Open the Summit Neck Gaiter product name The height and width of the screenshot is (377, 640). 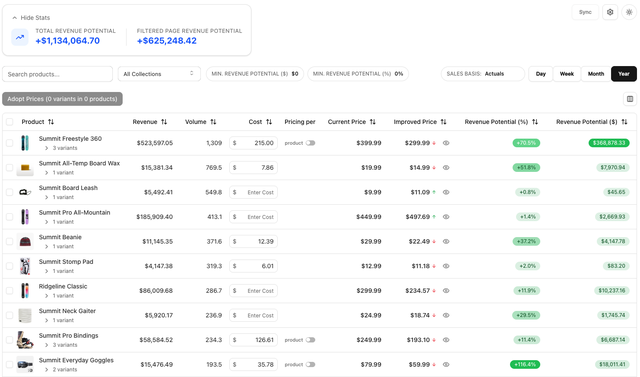point(67,311)
